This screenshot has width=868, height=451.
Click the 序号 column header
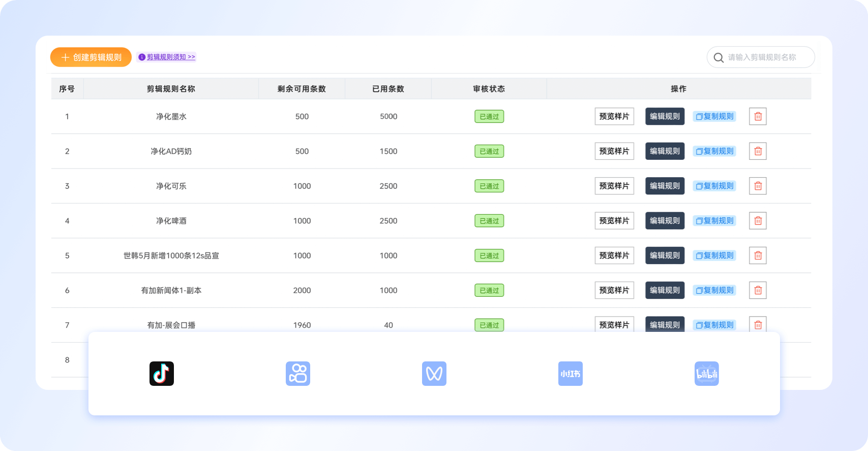click(x=67, y=89)
